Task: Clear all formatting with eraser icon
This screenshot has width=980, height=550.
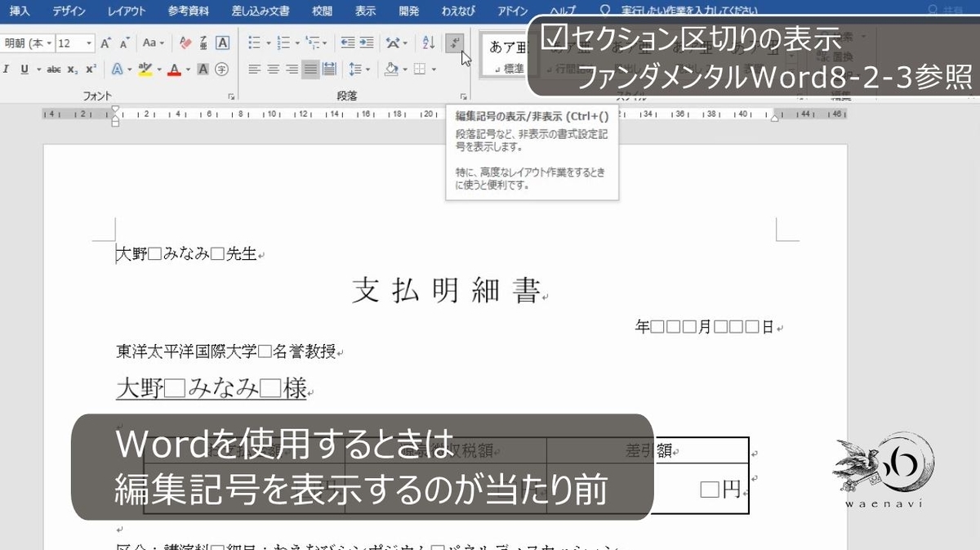Action: [185, 43]
